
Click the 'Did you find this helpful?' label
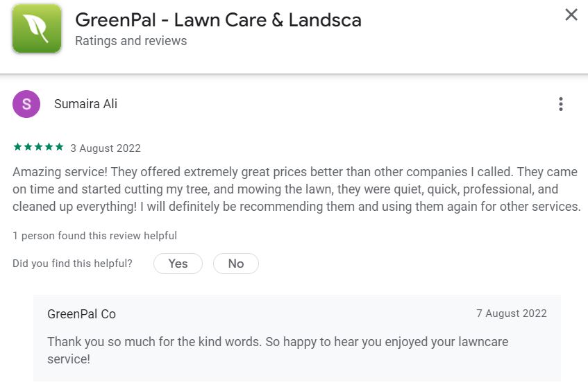coord(72,264)
